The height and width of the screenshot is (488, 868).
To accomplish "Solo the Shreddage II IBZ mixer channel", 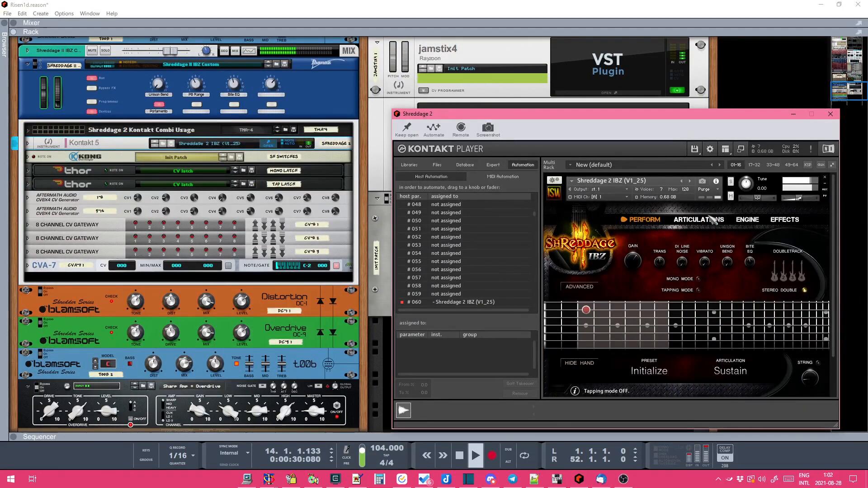I will coord(105,51).
